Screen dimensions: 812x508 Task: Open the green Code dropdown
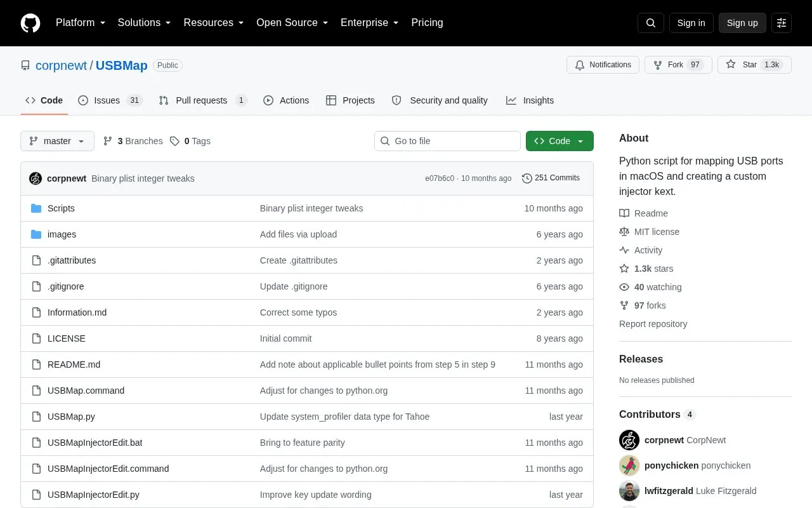(560, 141)
